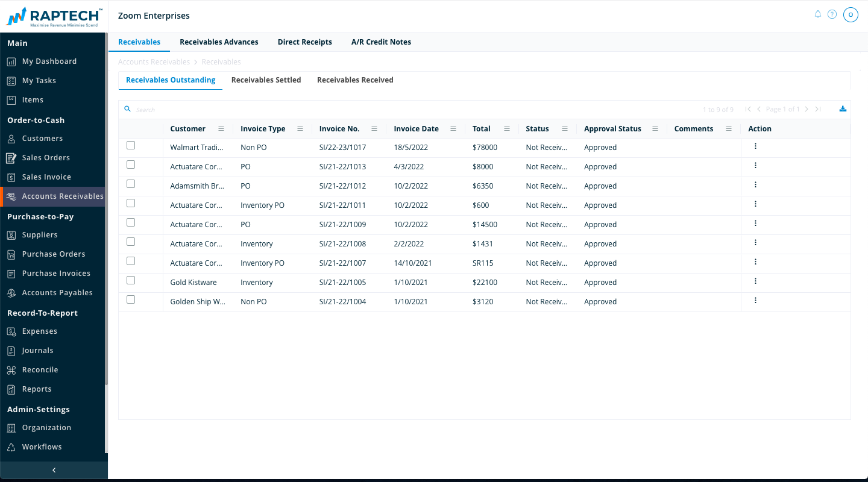Click the Journals sidebar icon
The height and width of the screenshot is (482, 868).
pyautogui.click(x=11, y=351)
